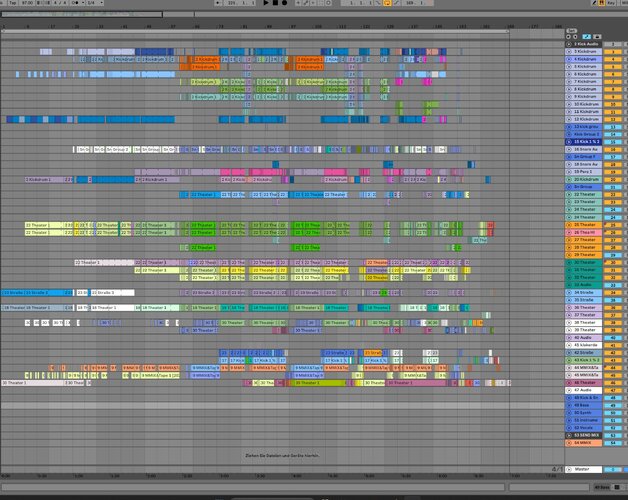Unfold the 49 Bass track
This screenshot has height=500, width=628.
pyautogui.click(x=569, y=405)
